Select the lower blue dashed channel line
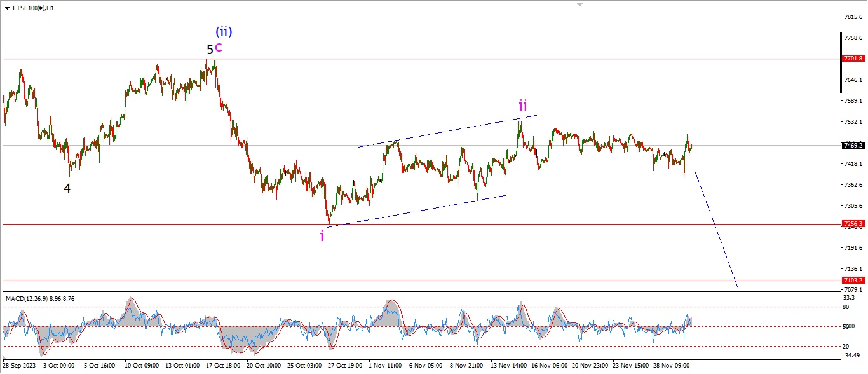This screenshot has width=868, height=374. [413, 211]
